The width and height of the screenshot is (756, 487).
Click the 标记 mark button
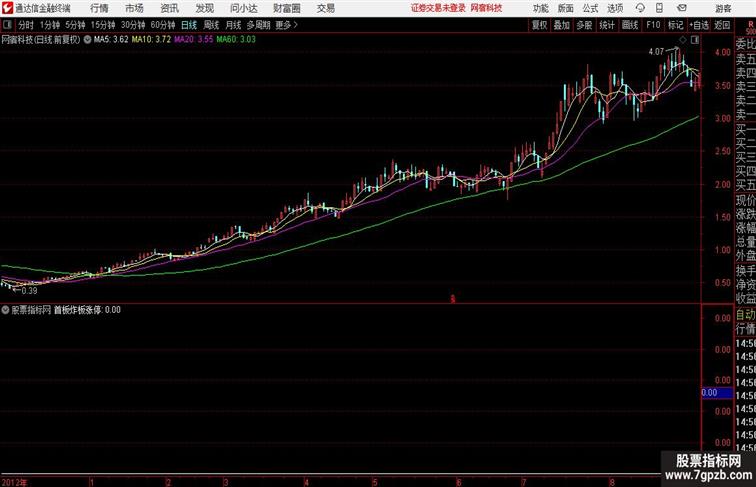pos(675,25)
